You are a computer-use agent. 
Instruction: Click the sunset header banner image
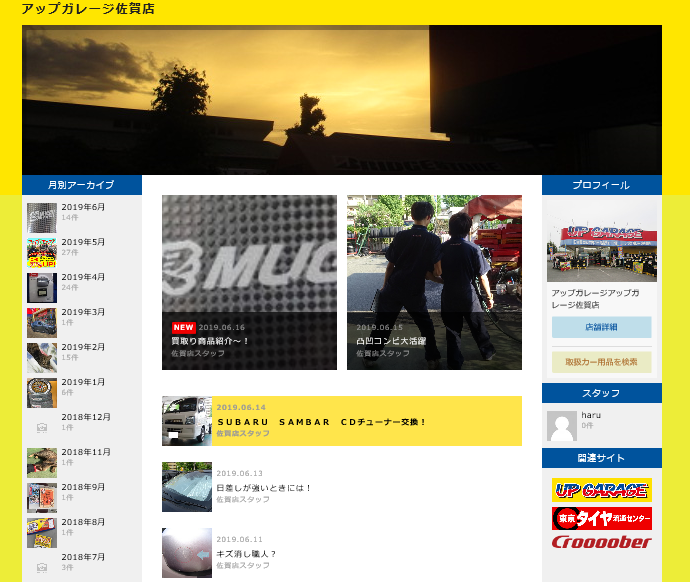pyautogui.click(x=342, y=100)
